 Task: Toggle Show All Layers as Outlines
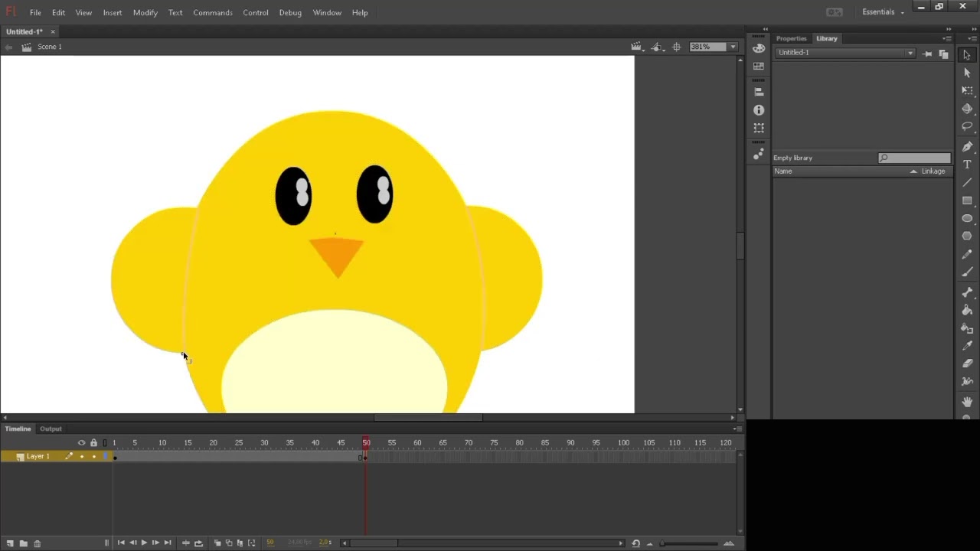pyautogui.click(x=105, y=442)
